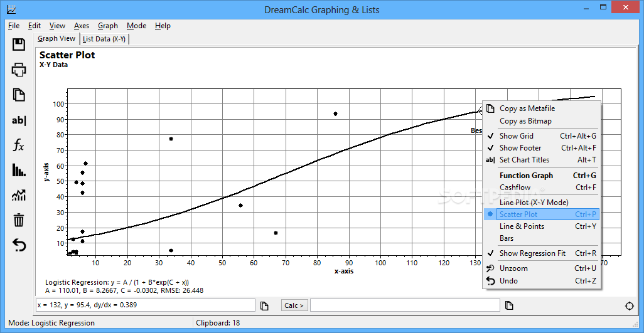Select the Bars plot type

(541, 238)
